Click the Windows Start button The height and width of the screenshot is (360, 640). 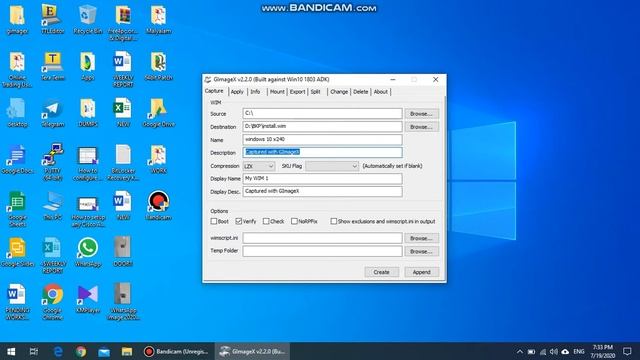[x=11, y=351]
